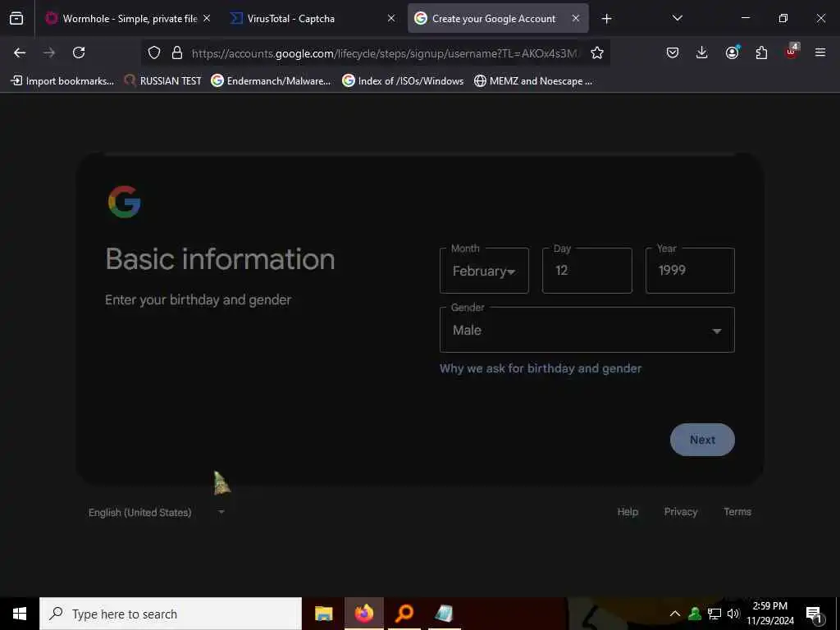
Task: Open the volume speaker tray icon
Action: pos(733,614)
